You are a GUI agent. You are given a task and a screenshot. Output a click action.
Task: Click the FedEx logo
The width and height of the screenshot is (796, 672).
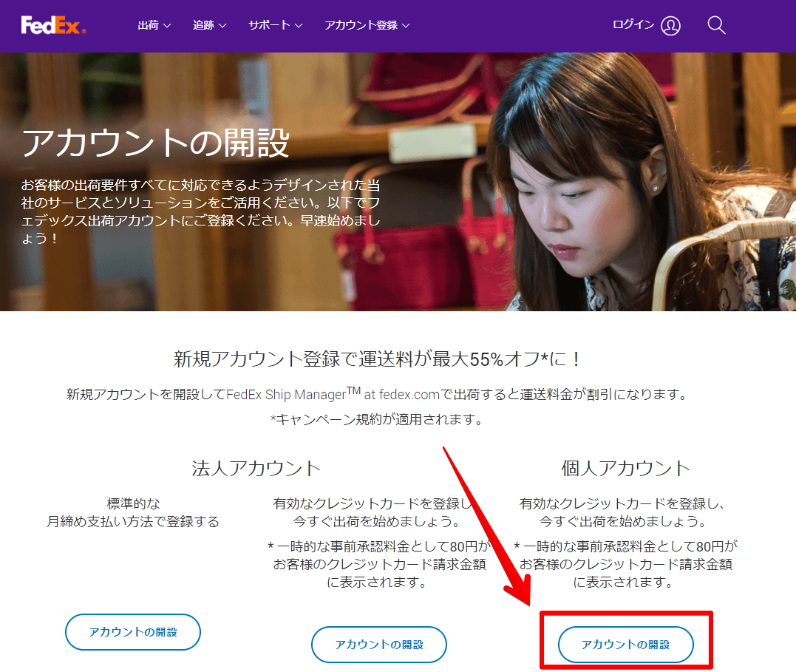(x=53, y=26)
